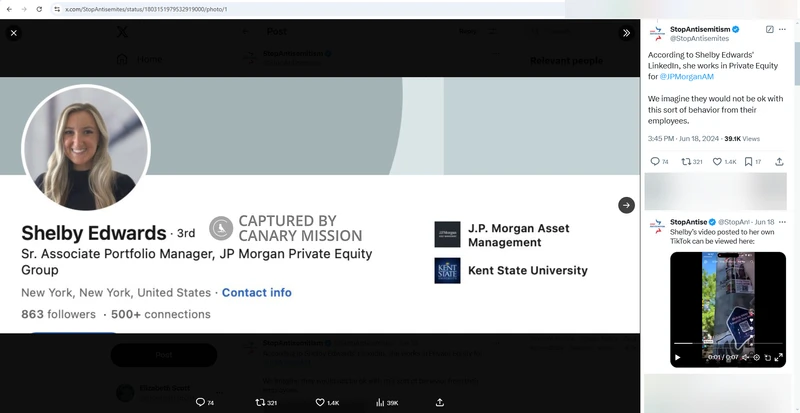Play the TikTok video in the reply
This screenshot has width=800, height=413.
point(678,357)
